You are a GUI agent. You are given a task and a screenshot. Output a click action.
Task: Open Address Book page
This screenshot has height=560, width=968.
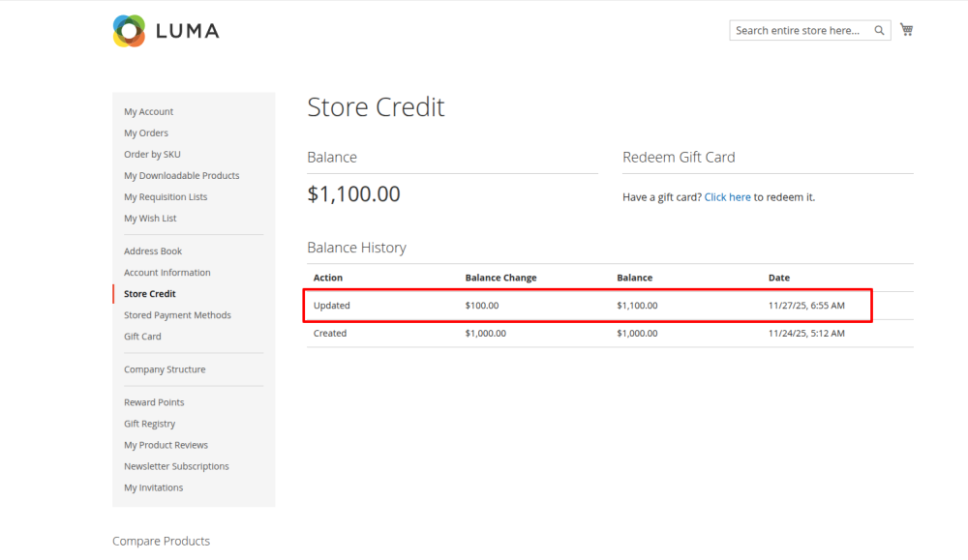point(153,251)
